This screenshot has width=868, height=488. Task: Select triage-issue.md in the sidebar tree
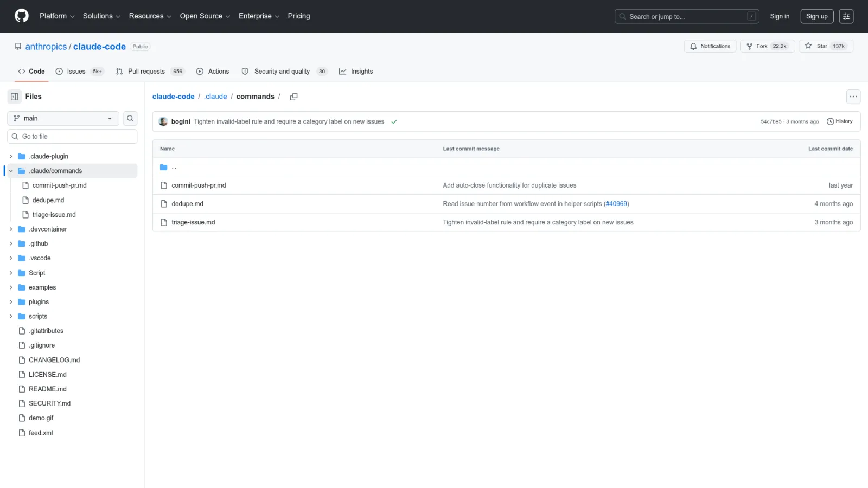click(54, 215)
